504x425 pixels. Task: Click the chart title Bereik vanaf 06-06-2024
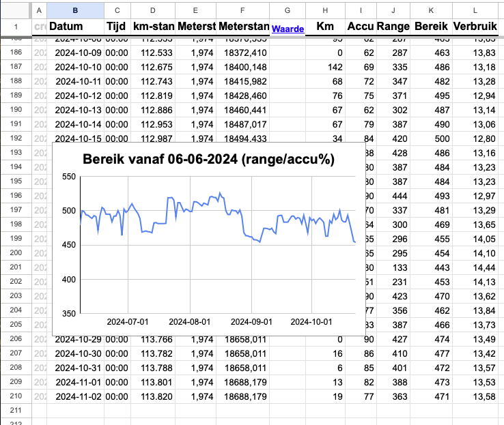click(x=208, y=159)
